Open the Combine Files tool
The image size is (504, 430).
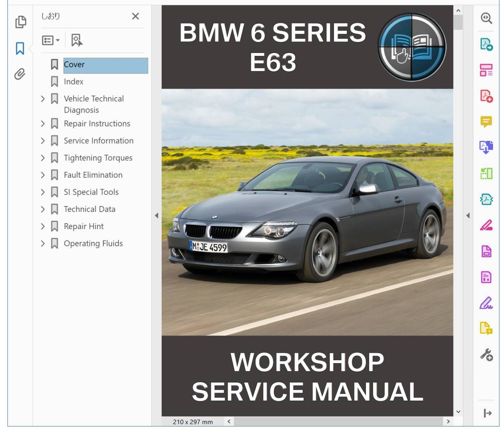point(486,148)
